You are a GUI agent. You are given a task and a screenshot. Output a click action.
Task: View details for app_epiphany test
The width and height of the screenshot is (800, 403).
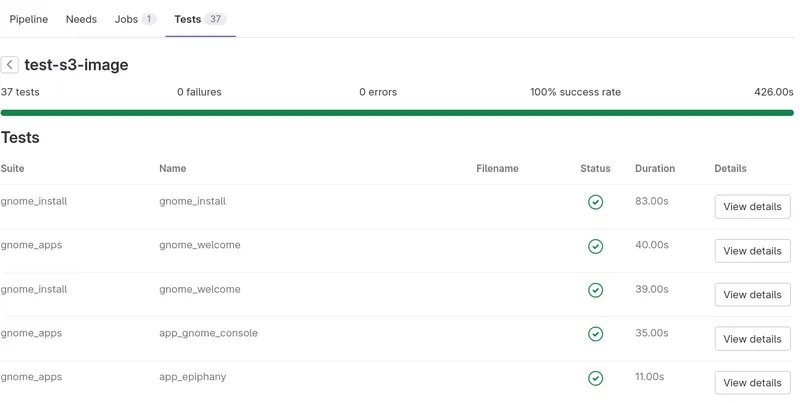coord(752,383)
